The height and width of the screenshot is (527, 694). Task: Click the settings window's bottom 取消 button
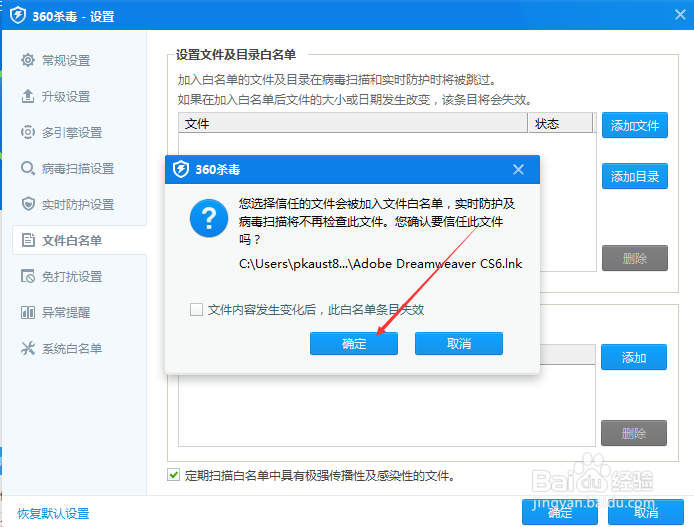point(646,512)
